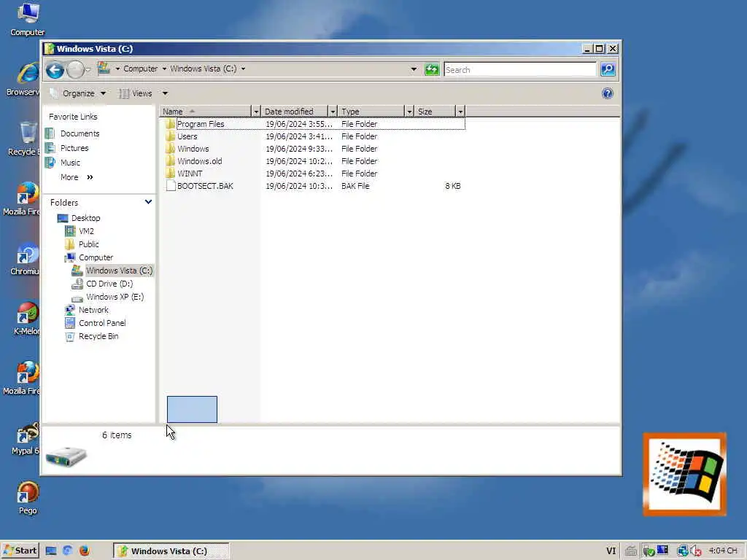Open Music favorite link
The width and height of the screenshot is (747, 560).
coord(70,163)
